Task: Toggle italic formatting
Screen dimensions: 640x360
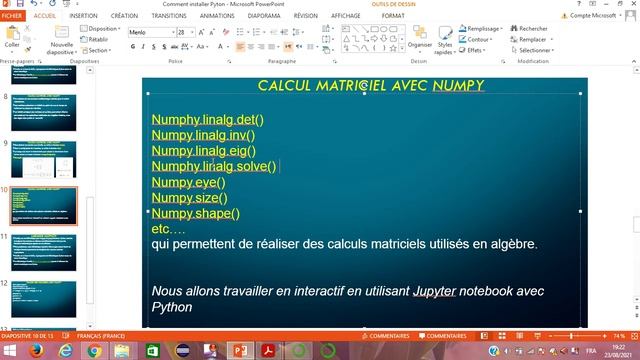Action: [x=143, y=47]
